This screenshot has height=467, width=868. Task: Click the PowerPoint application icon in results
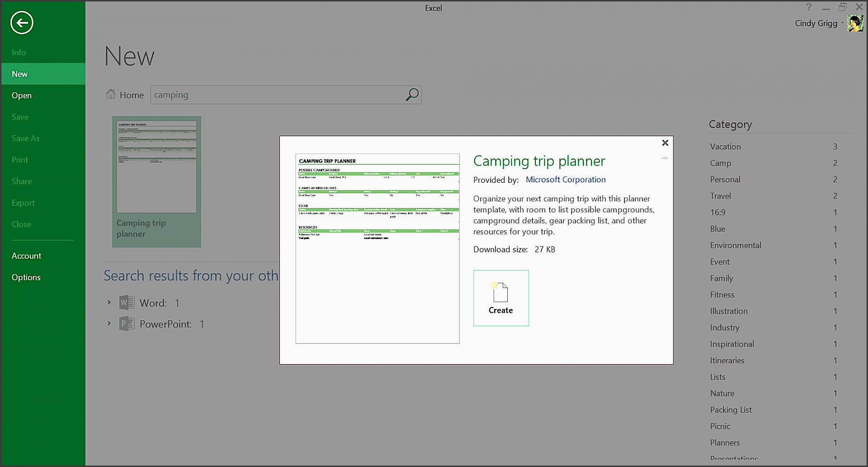(x=127, y=324)
